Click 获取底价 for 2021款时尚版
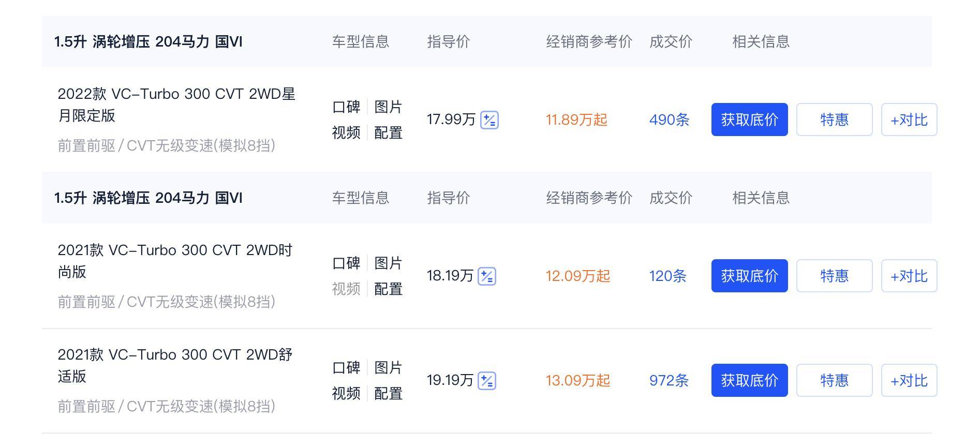 pyautogui.click(x=749, y=276)
